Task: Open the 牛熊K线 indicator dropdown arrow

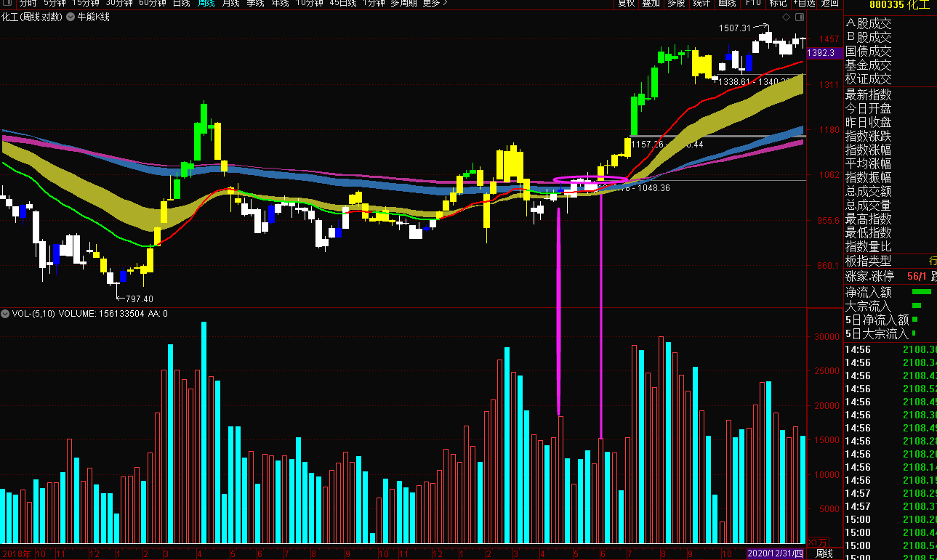Action: click(x=71, y=17)
